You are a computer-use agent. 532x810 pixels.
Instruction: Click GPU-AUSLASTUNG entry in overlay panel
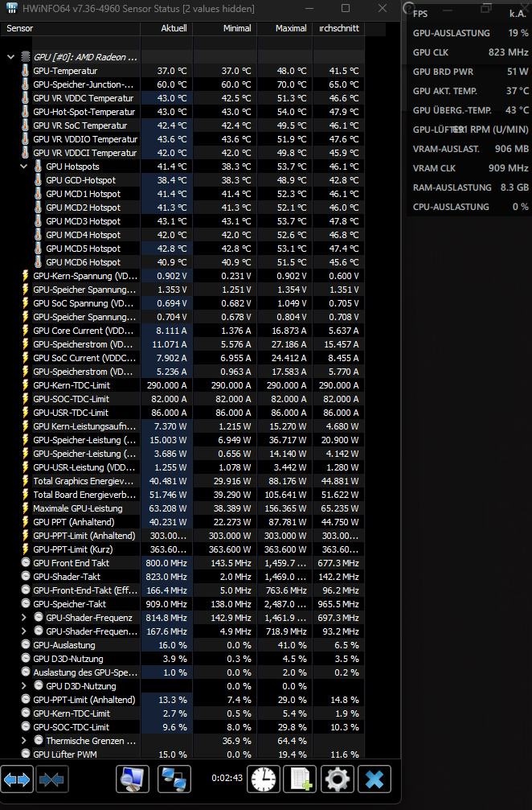(471, 33)
